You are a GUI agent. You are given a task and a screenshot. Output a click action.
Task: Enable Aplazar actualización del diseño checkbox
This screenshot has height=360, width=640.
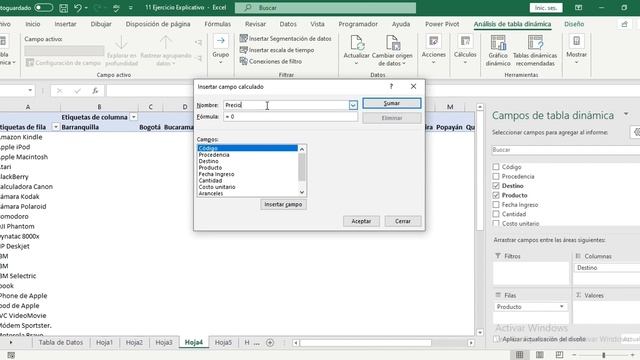point(496,339)
